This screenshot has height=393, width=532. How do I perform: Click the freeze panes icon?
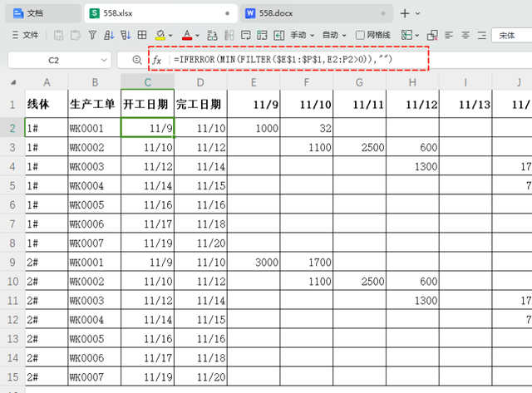click(262, 35)
